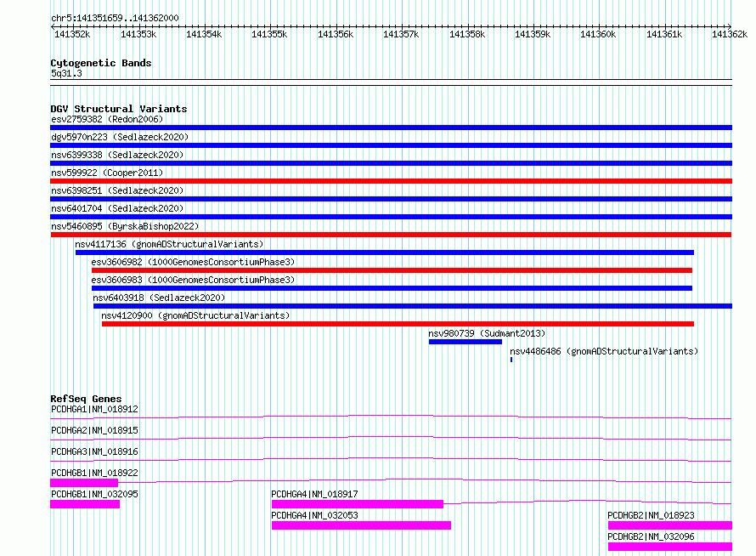756x556 pixels.
Task: Click the RefSeq Genes track title
Action: point(87,399)
